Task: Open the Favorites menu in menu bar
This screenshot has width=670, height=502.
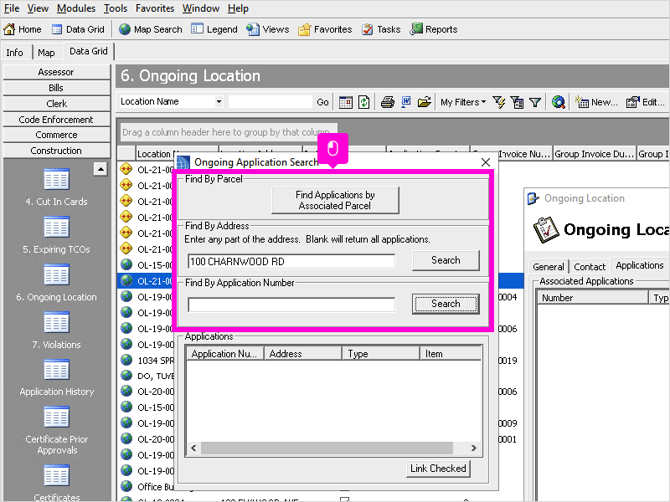Action: point(155,9)
